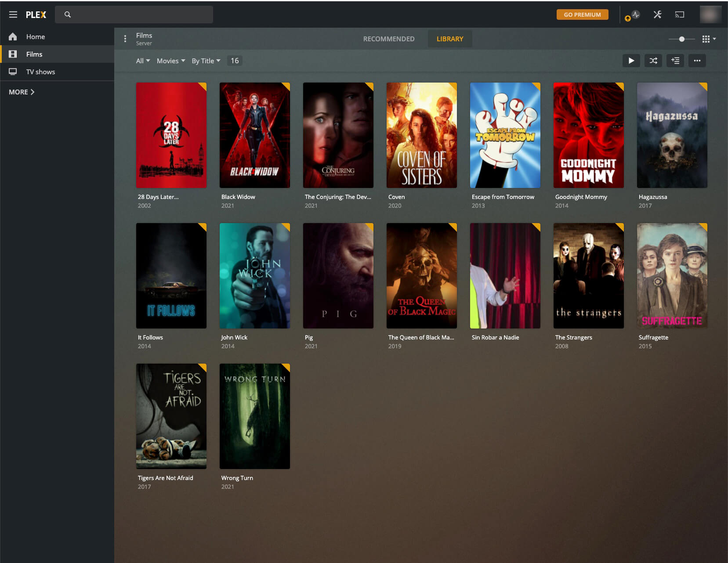This screenshot has height=563, width=728.
Task: Open The Conjuring poster
Action: 338,135
